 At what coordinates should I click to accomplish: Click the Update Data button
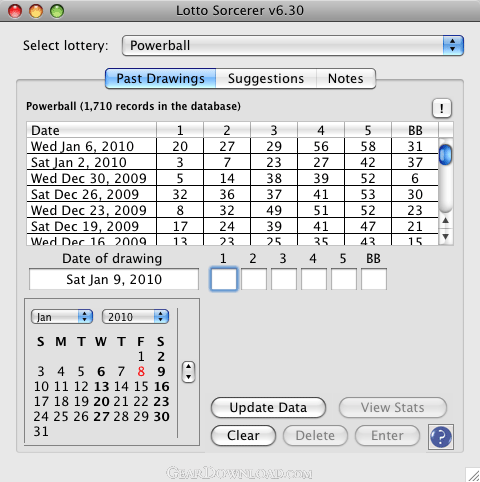pyautogui.click(x=268, y=407)
